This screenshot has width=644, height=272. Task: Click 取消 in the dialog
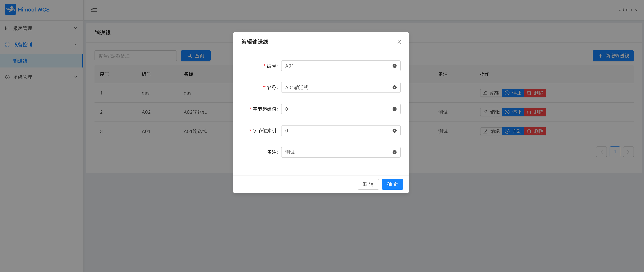click(x=368, y=184)
